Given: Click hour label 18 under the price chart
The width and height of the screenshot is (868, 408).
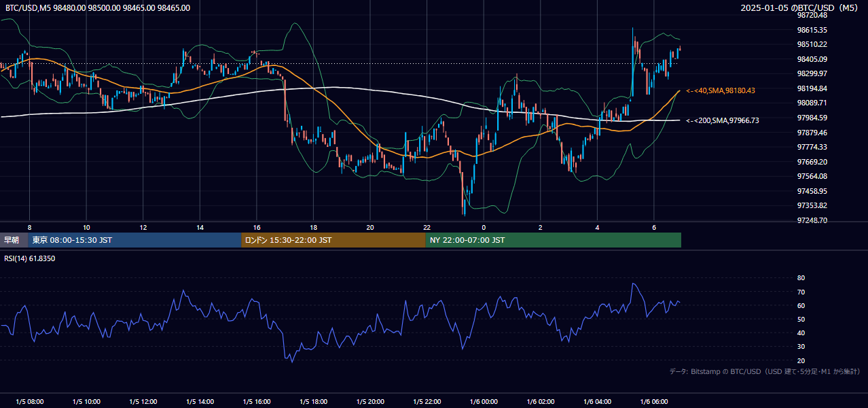Looking at the screenshot, I should [x=313, y=227].
